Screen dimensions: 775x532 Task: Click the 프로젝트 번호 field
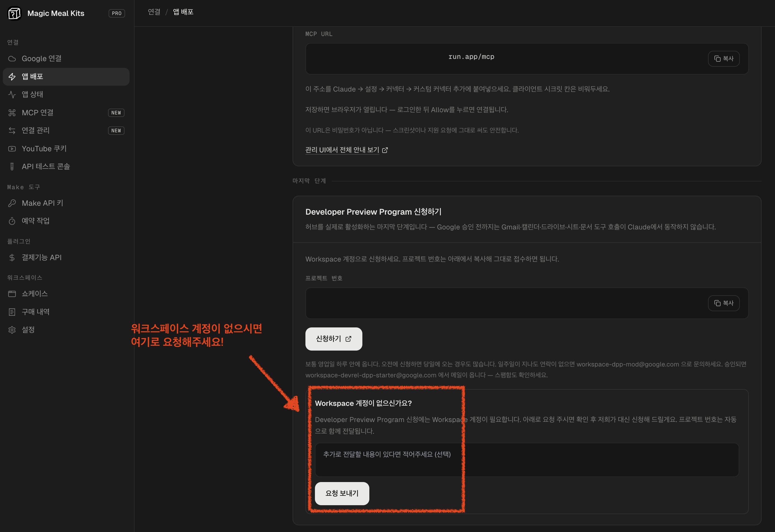click(x=527, y=303)
